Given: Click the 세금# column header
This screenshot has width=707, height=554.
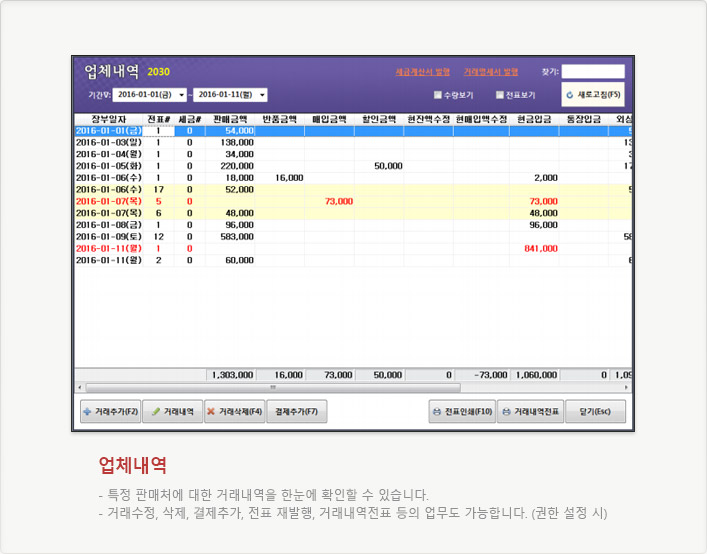Looking at the screenshot, I should pyautogui.click(x=190, y=119).
